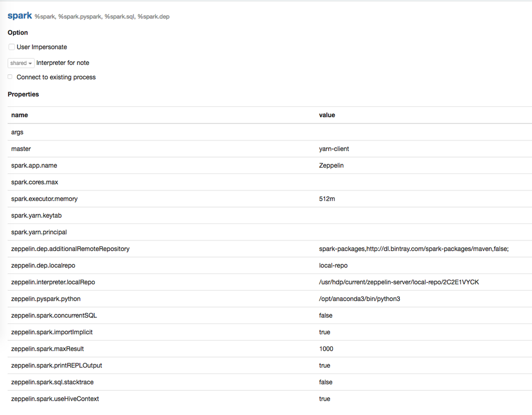Click the dropdown arrow next to shared
Screen dimensions: 532x415
coord(30,63)
